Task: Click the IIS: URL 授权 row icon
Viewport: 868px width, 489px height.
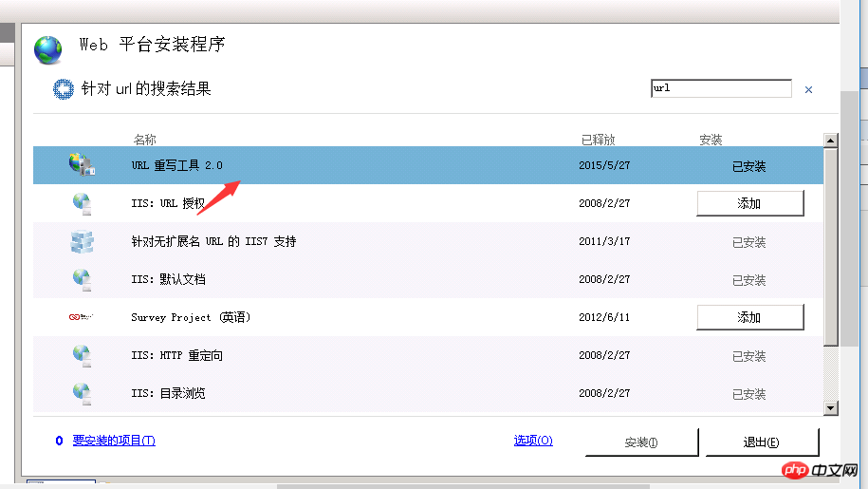Action: point(82,203)
